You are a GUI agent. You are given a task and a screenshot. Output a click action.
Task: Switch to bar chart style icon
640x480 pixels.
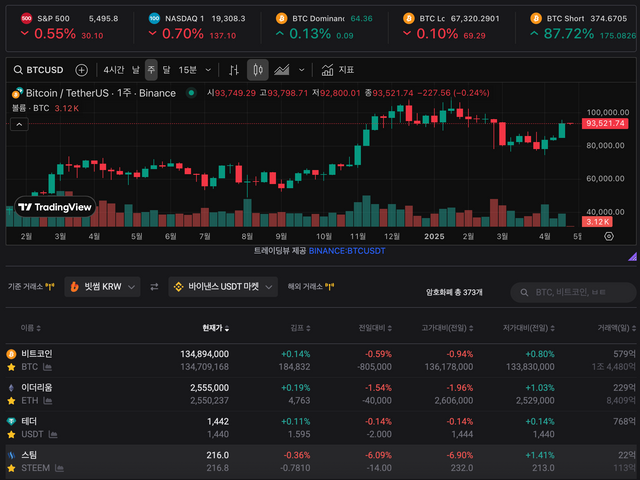(234, 70)
